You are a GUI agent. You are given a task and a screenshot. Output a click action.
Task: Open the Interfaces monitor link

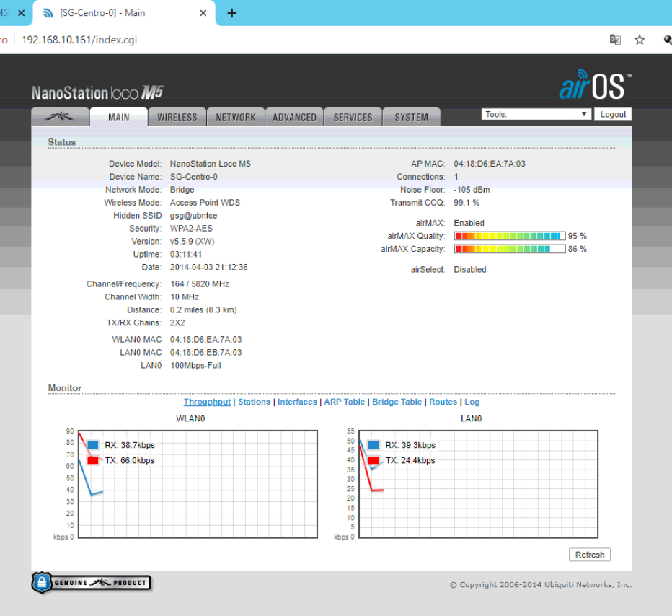coord(297,402)
